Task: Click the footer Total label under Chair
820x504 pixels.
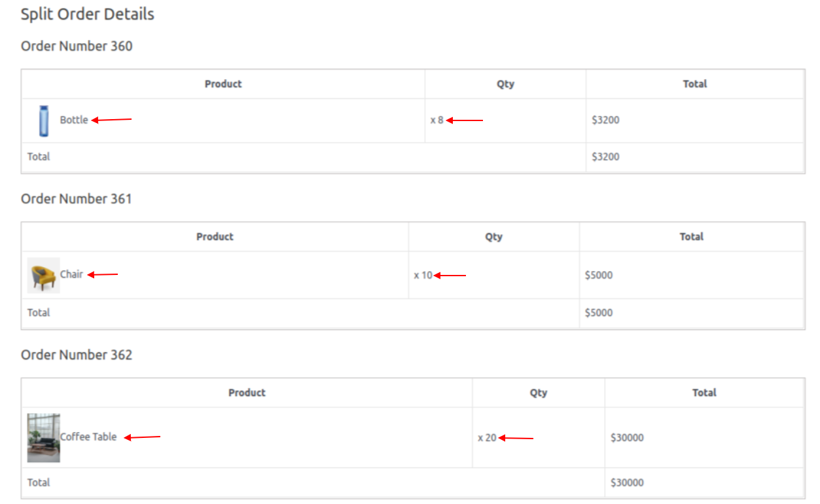Action: [x=39, y=313]
